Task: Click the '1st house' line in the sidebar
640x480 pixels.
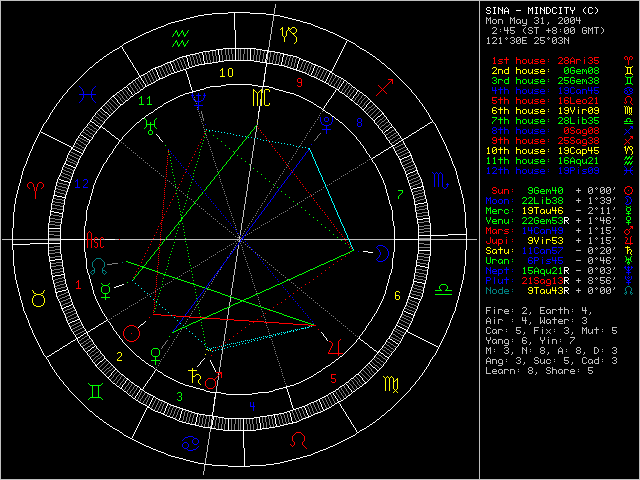Action: [546, 62]
